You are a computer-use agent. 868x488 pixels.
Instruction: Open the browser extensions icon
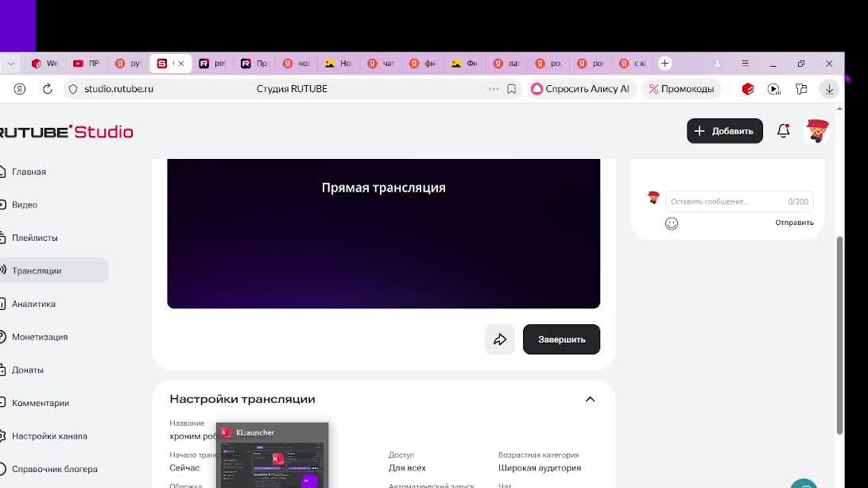(801, 88)
